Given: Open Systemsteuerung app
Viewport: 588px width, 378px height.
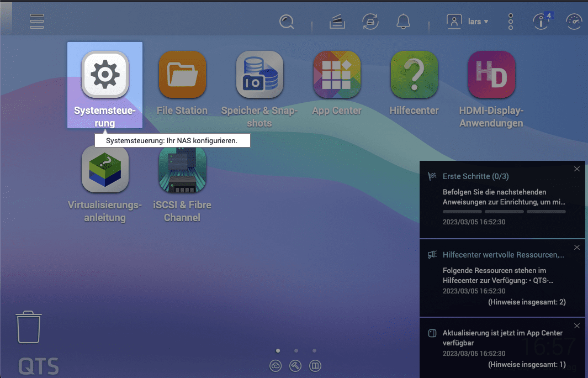Looking at the screenshot, I should tap(105, 85).
